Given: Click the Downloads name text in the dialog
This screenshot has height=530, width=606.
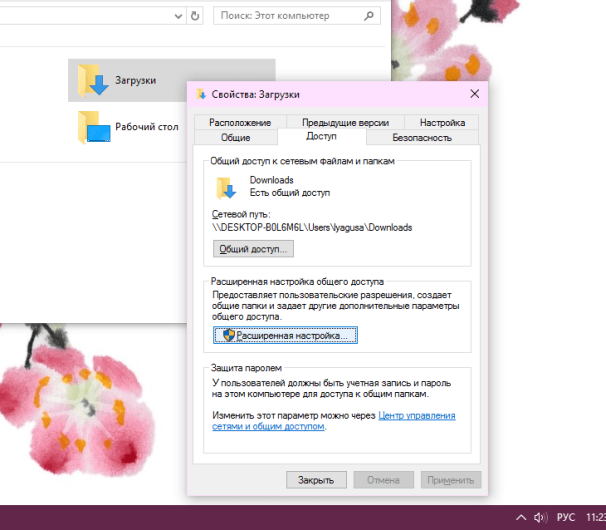Looking at the screenshot, I should coord(271,180).
